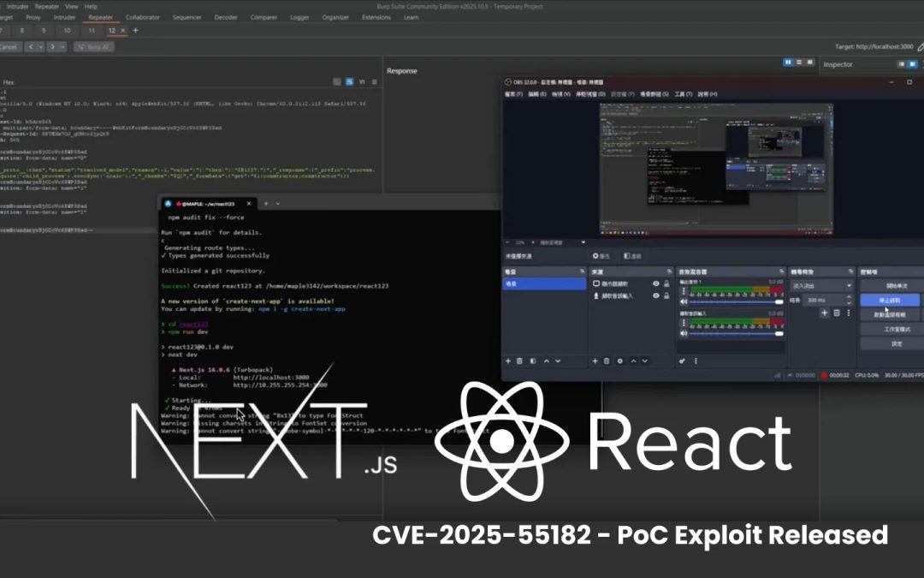The height and width of the screenshot is (578, 924).
Task: Toggle visibility of the second OBS source
Action: click(x=656, y=296)
